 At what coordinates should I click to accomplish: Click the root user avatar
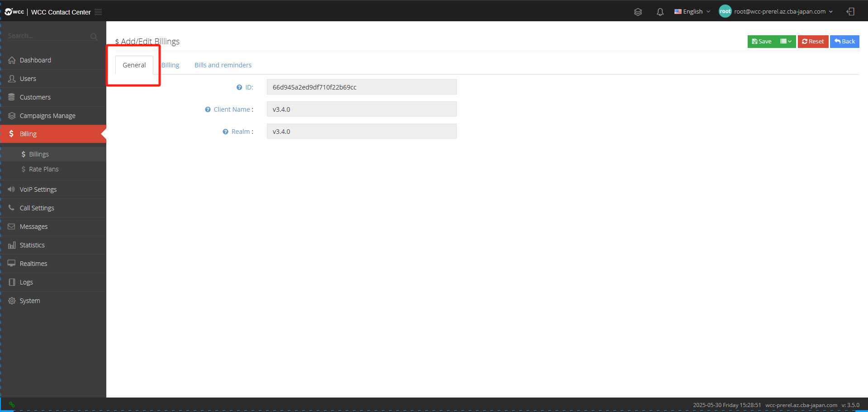725,11
